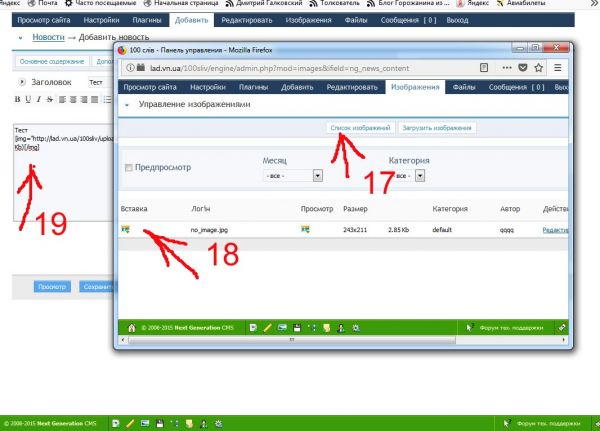Click the preview icon for no_image.jpg
The image size is (600, 431).
point(305,229)
